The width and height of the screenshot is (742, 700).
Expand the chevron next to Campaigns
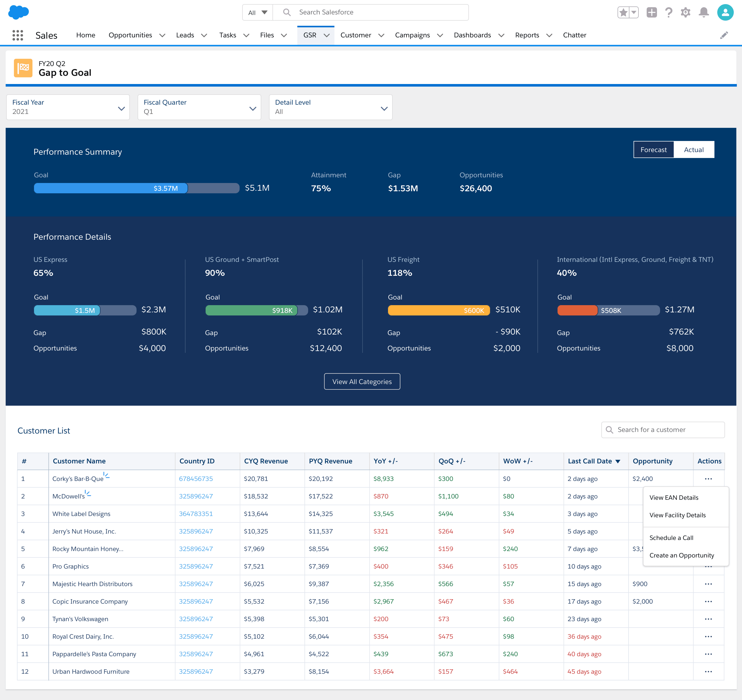[440, 35]
